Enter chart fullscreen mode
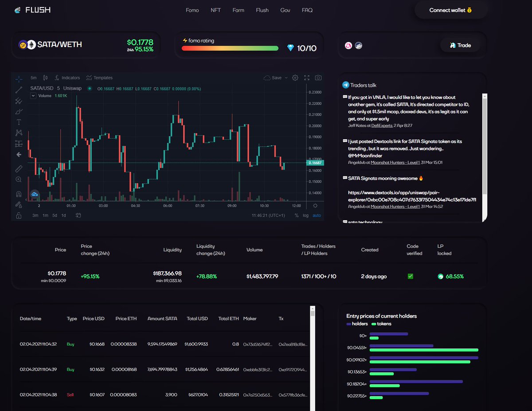The image size is (532, 411). [307, 78]
